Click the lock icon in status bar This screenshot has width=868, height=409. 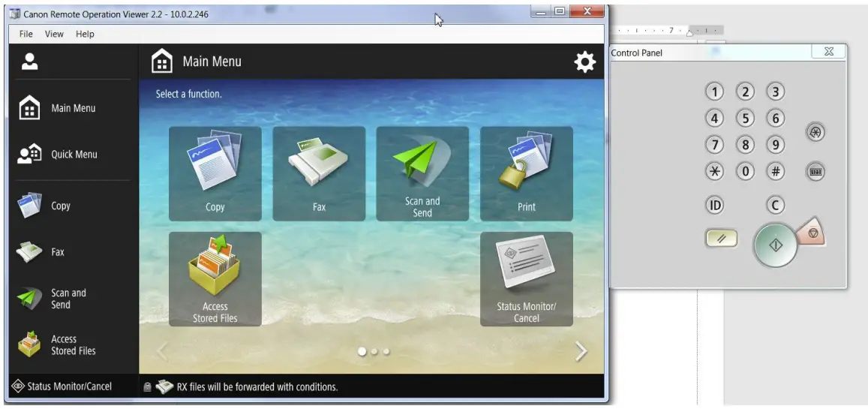[x=147, y=387]
